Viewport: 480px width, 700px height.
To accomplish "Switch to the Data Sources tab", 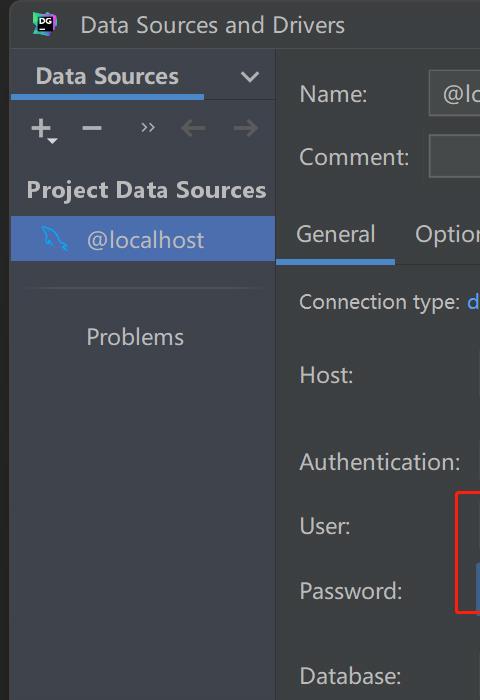I will (107, 76).
